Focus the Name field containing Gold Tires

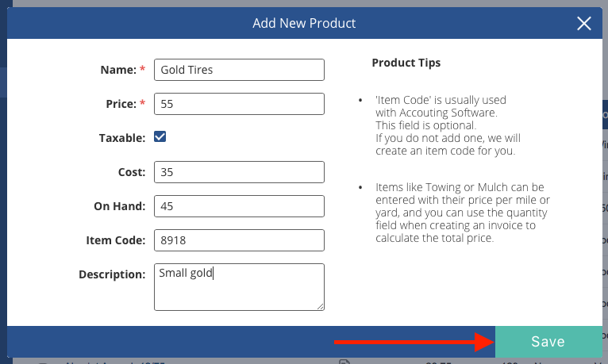(x=239, y=70)
